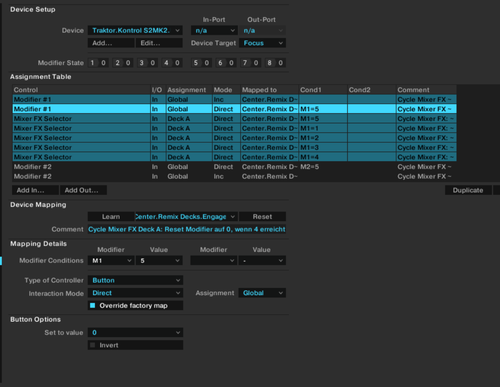The width and height of the screenshot is (500, 387).
Task: Select Modifier #2 row with M2=5
Action: pos(234,167)
